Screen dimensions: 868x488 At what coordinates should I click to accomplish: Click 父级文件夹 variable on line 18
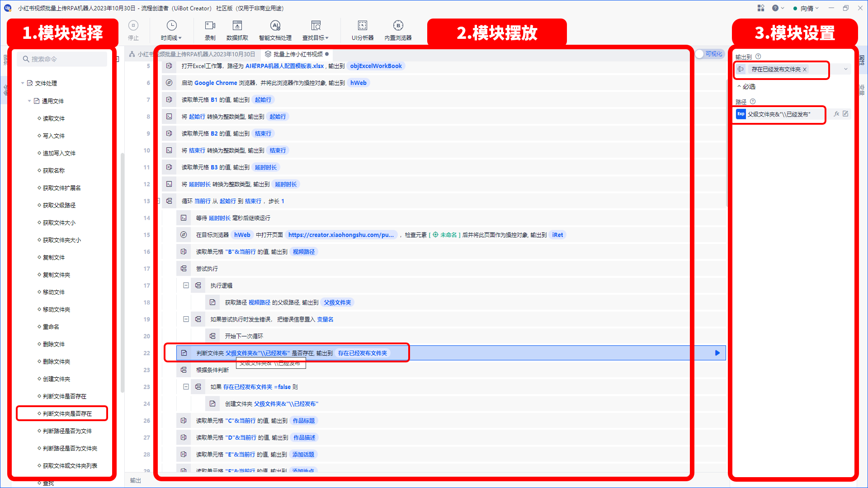coord(337,302)
